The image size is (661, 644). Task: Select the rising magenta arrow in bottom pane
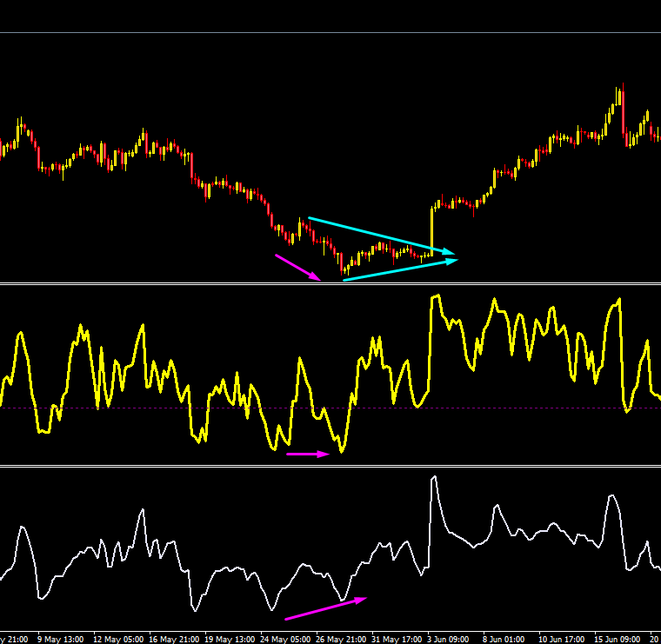coord(326,607)
